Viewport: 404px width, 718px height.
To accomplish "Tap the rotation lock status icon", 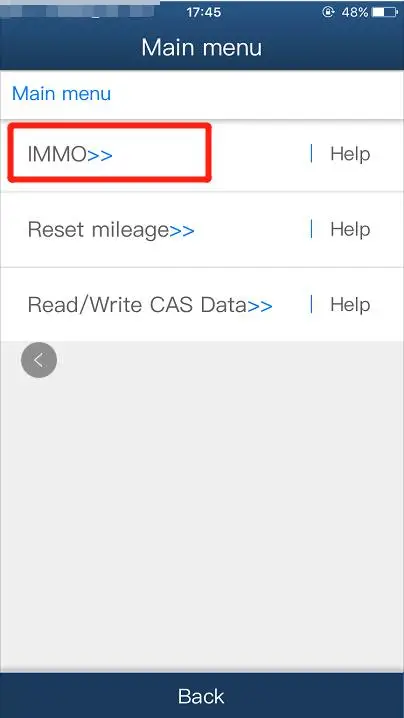I will click(x=328, y=12).
